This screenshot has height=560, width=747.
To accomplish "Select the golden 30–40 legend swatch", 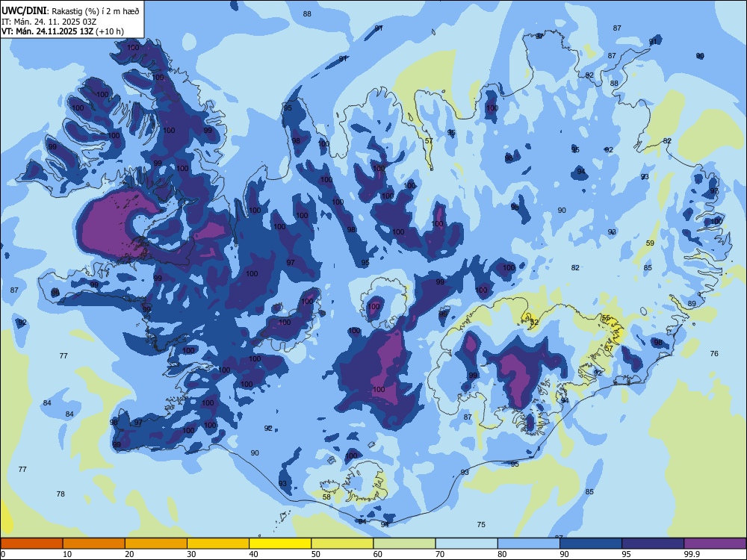I will [x=218, y=544].
